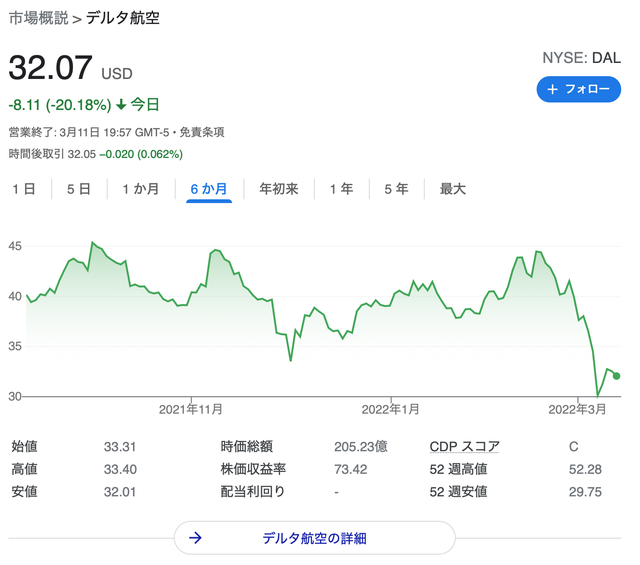640x565 pixels.
Task: Click the 2022年1月 axis label
Action: pyautogui.click(x=391, y=409)
